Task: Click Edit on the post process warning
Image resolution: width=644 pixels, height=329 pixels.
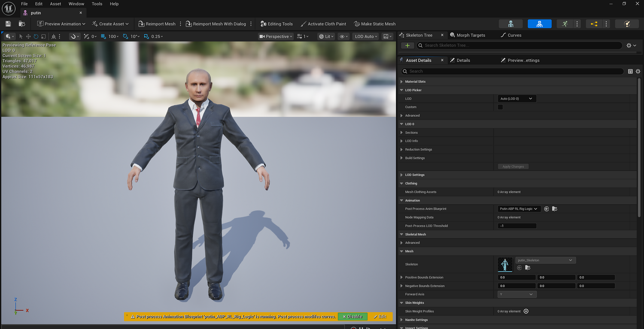Action: [380, 317]
